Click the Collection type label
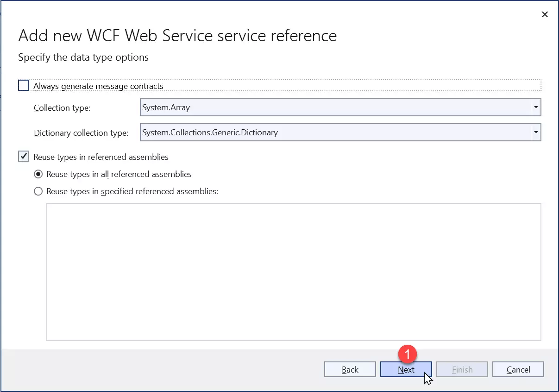559x392 pixels. (62, 108)
